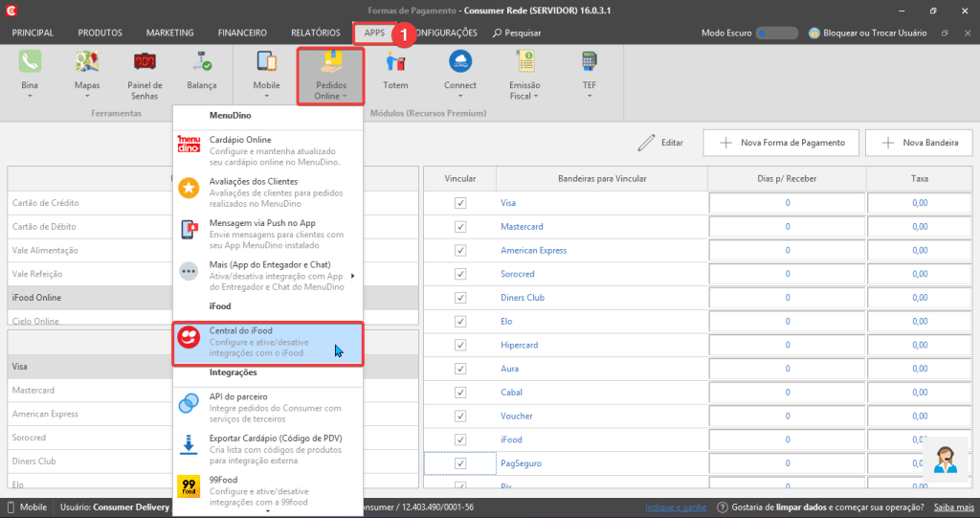The height and width of the screenshot is (518, 980).
Task: Select Cardápio Online from MenuDino menu
Action: click(268, 150)
